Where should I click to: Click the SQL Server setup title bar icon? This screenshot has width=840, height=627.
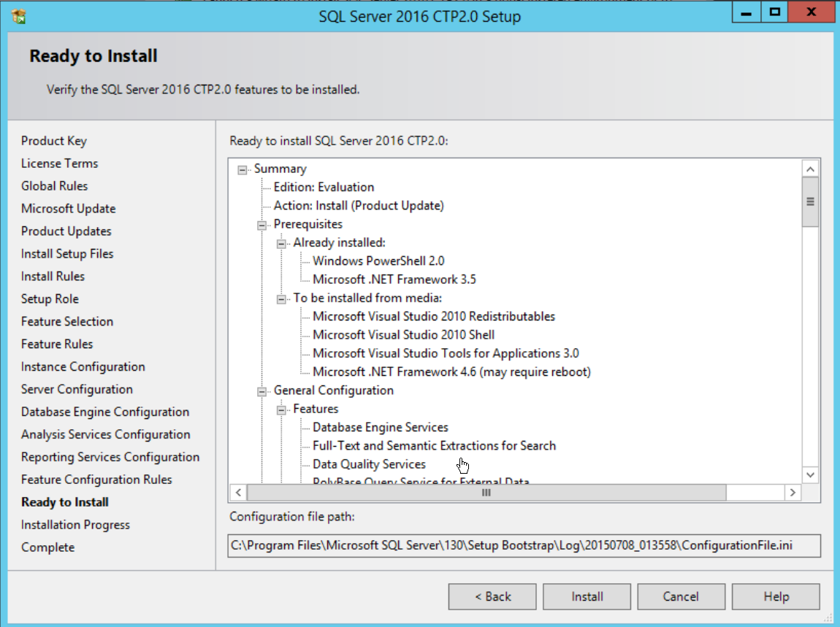click(x=19, y=16)
